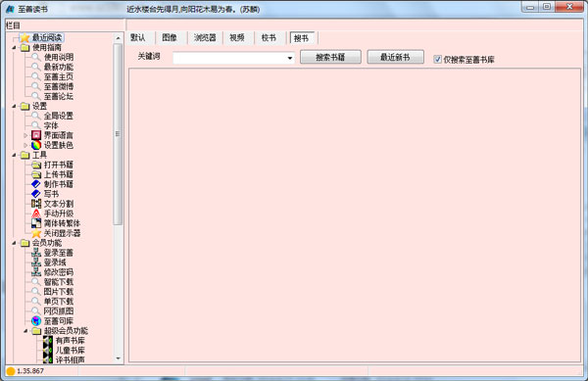
Task: Click the version text 1.35.867
Action: coord(30,371)
